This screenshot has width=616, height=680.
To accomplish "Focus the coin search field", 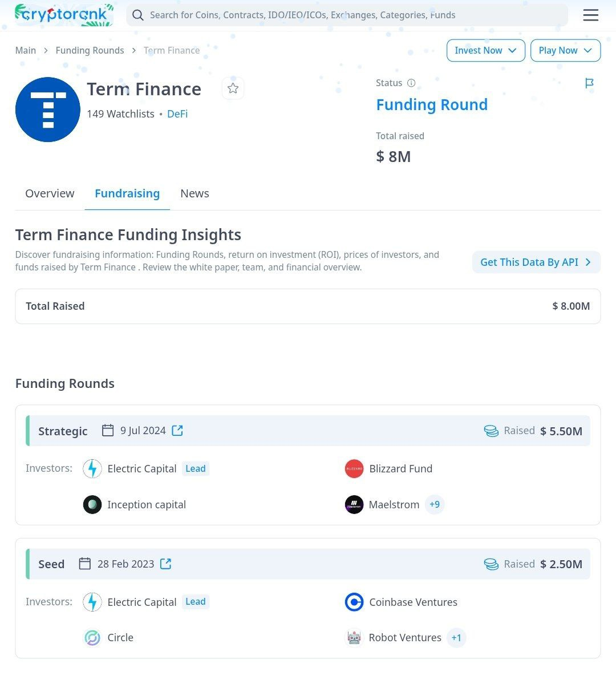I will click(347, 15).
